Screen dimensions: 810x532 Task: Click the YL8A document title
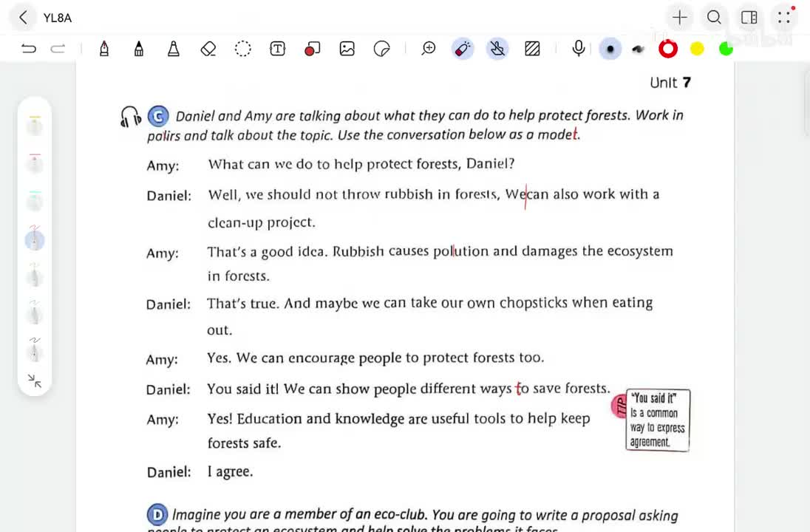click(x=58, y=18)
